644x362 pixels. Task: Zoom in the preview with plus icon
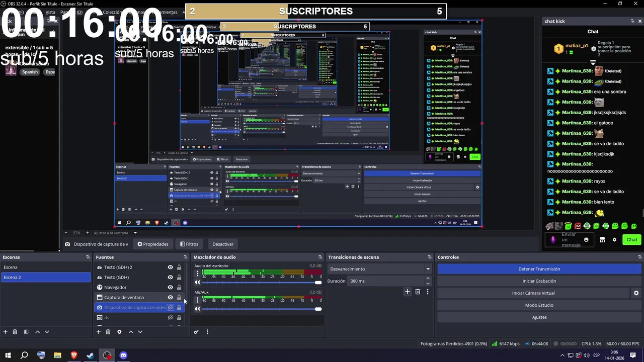(x=88, y=233)
